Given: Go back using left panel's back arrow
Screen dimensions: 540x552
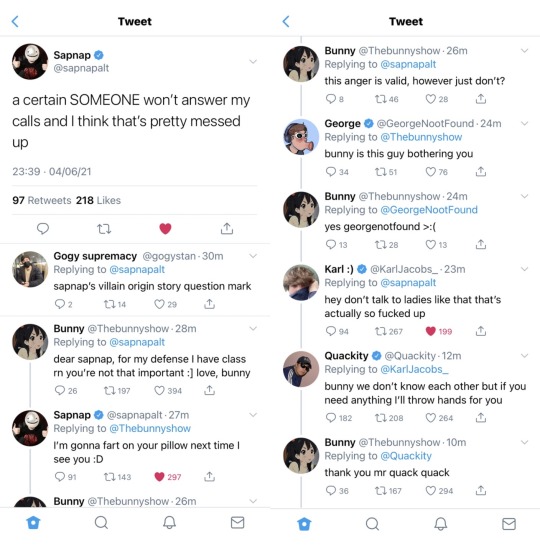Looking at the screenshot, I should tap(15, 21).
